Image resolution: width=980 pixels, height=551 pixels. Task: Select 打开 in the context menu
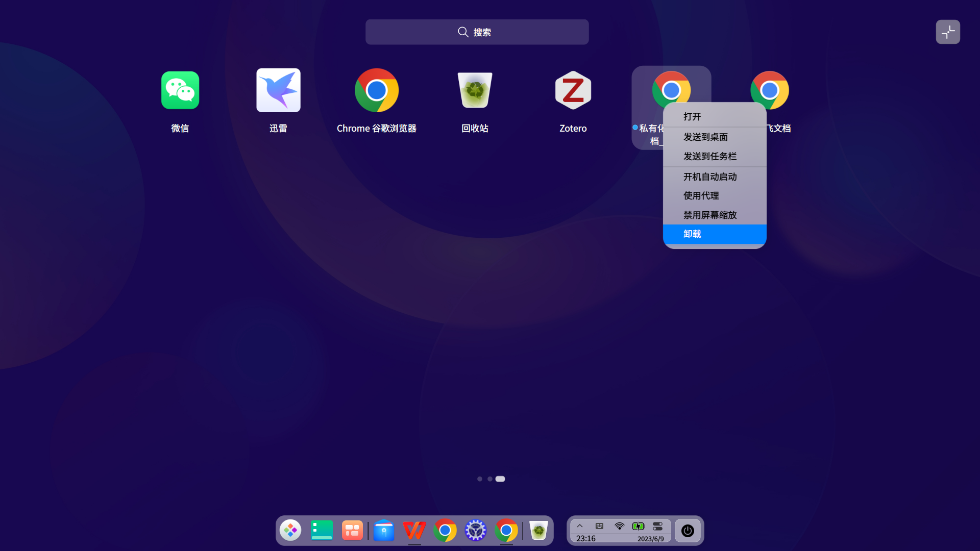click(715, 117)
